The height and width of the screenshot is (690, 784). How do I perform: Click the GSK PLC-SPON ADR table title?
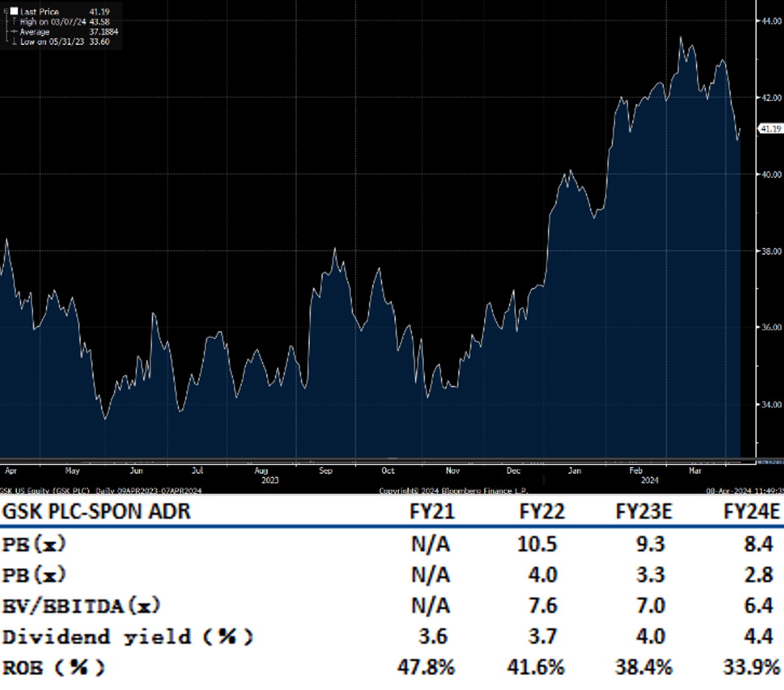click(x=97, y=511)
